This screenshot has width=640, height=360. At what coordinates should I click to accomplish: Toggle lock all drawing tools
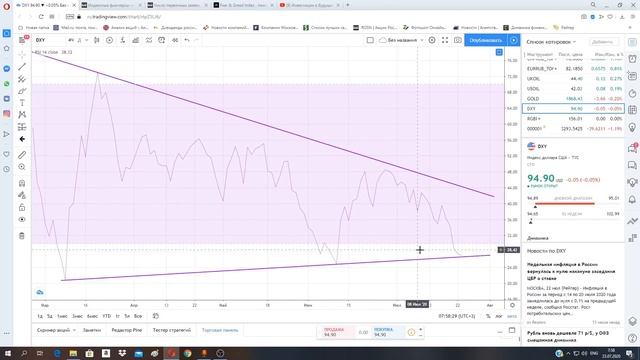[x=22, y=207]
